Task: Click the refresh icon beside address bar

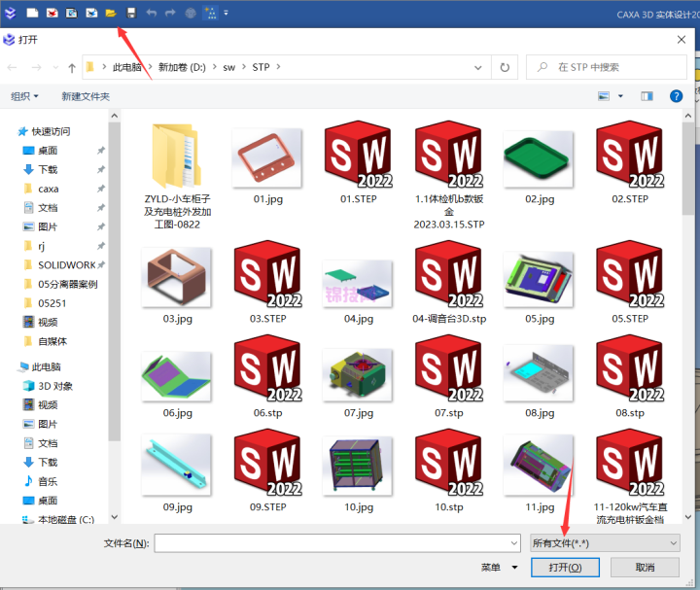Action: [x=504, y=68]
